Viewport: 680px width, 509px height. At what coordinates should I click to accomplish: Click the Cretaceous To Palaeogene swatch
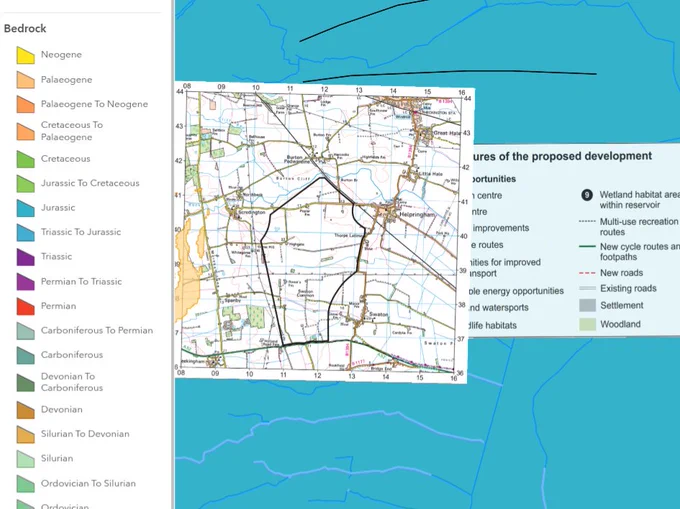(26, 131)
